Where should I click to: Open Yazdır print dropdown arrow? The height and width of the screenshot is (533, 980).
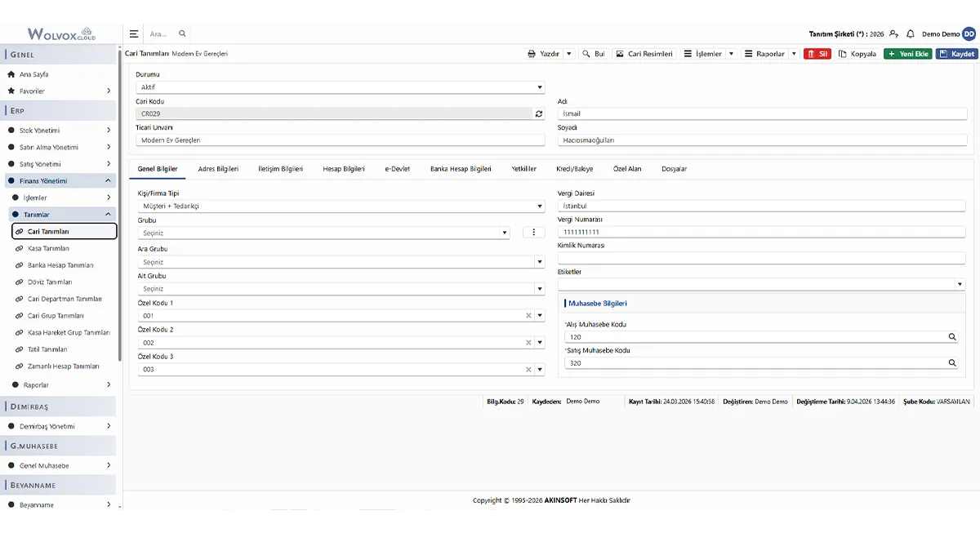[x=569, y=54]
